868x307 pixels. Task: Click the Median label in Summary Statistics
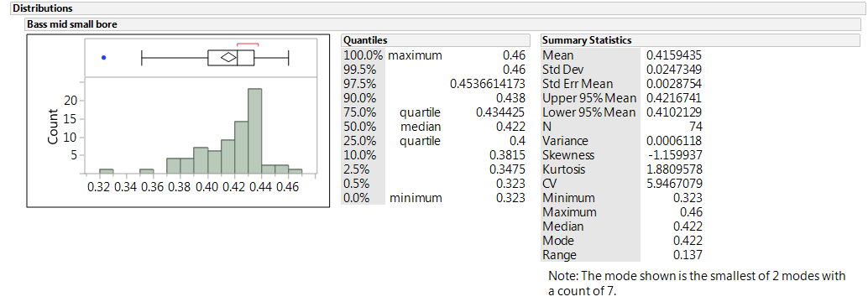[563, 226]
